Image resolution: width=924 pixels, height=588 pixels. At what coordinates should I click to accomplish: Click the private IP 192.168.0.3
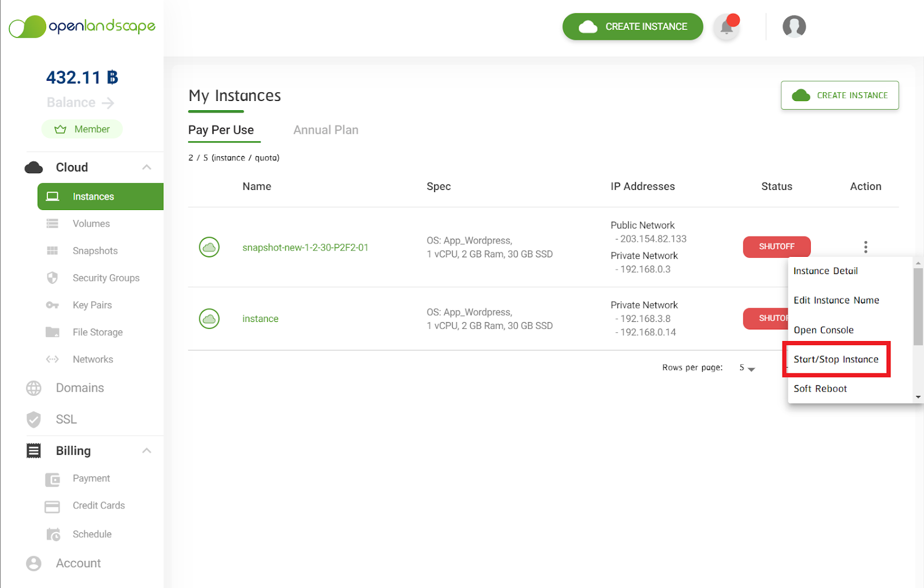coord(645,269)
